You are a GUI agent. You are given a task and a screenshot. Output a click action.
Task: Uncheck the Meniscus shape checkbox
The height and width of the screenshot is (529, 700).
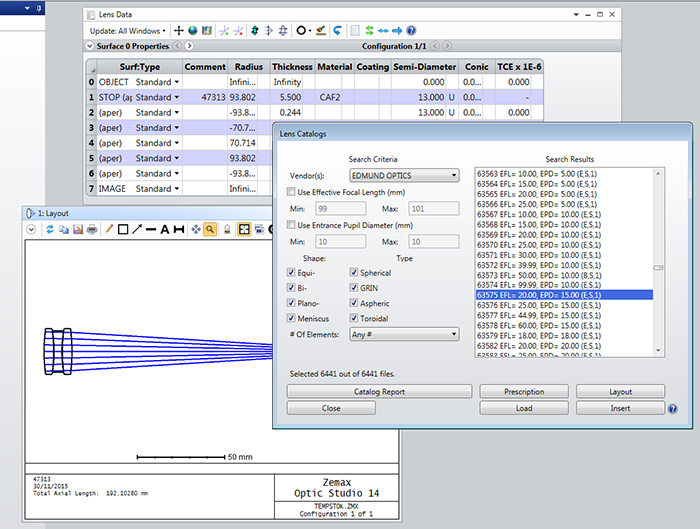(292, 318)
